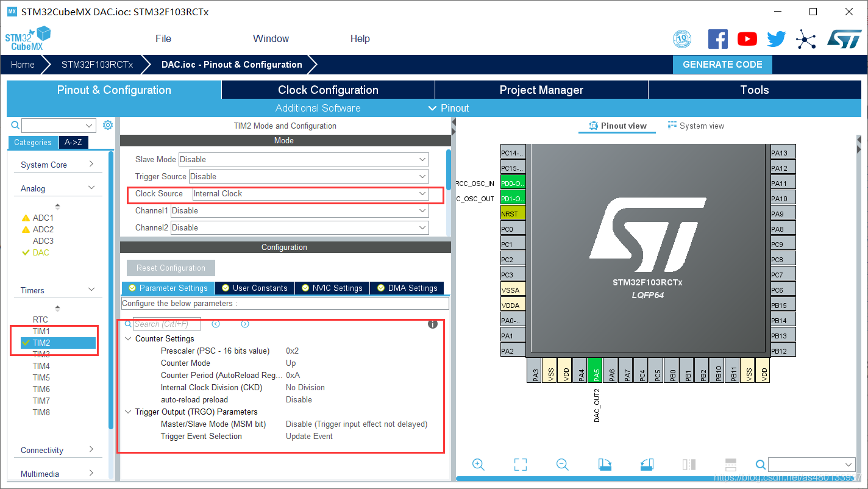Open the ST YouTube channel icon

747,39
